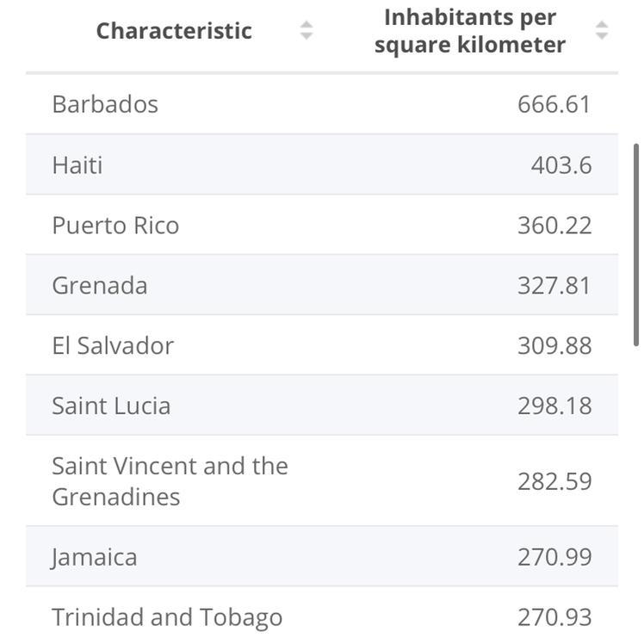Image resolution: width=644 pixels, height=644 pixels.
Task: Click the 666.61 density value
Action: point(554,104)
